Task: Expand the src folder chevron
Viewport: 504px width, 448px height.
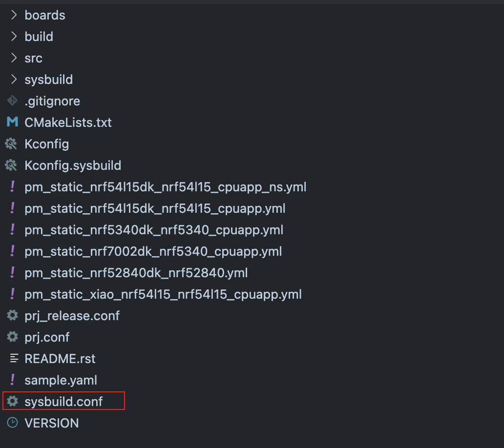Action: click(14, 58)
